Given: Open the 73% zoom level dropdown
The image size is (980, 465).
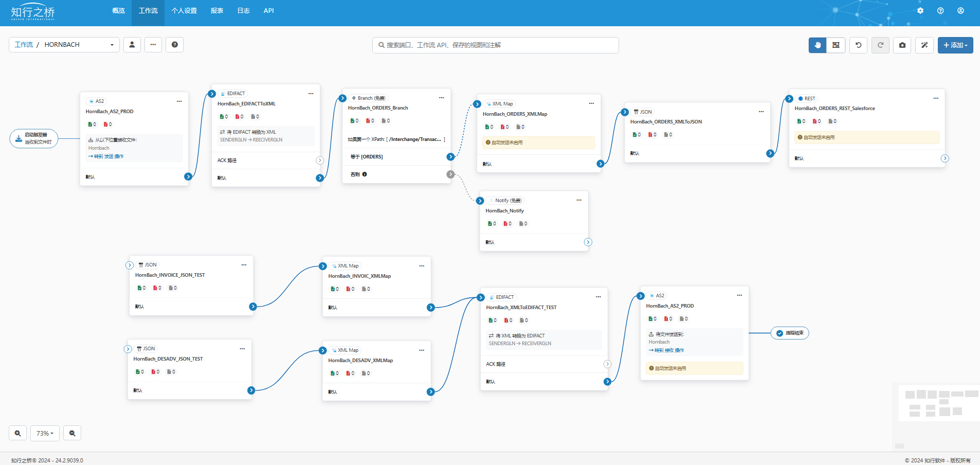Looking at the screenshot, I should pos(45,433).
